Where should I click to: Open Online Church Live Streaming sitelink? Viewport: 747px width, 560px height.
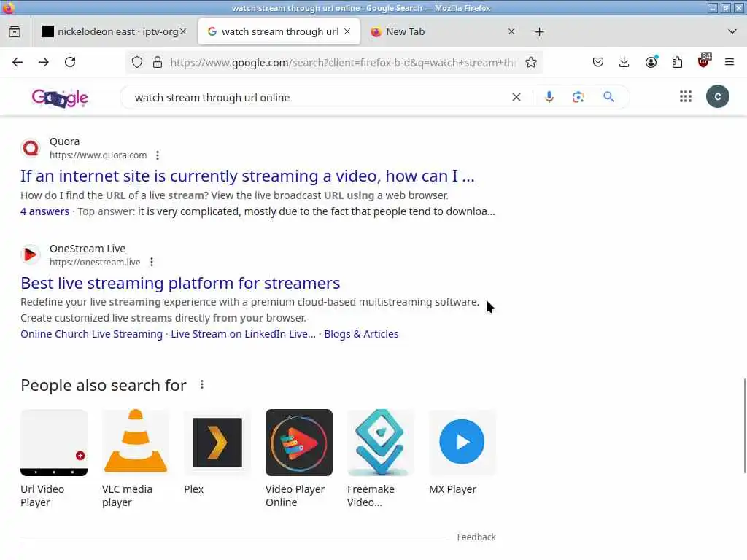click(91, 334)
